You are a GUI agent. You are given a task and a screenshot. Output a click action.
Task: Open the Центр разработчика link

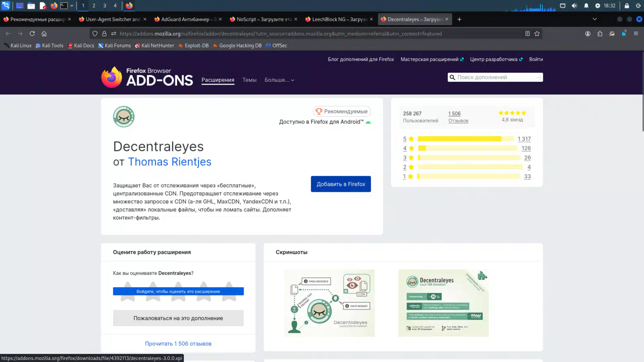tap(496, 59)
